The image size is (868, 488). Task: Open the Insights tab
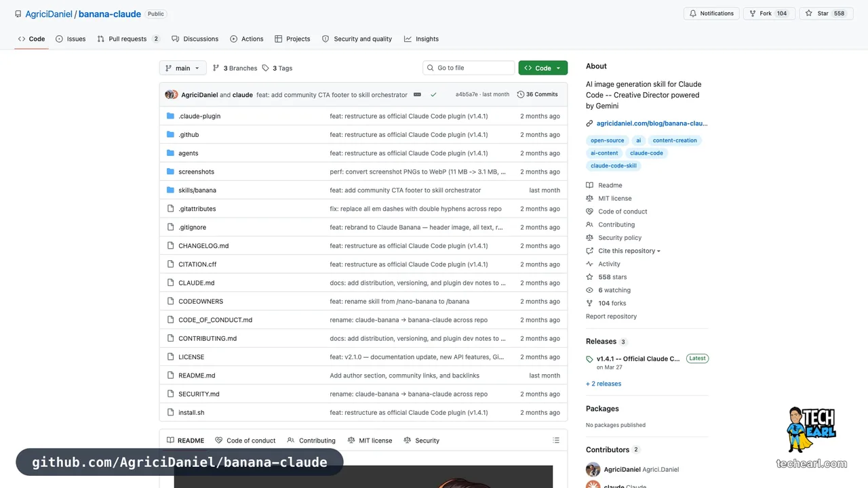tap(421, 39)
